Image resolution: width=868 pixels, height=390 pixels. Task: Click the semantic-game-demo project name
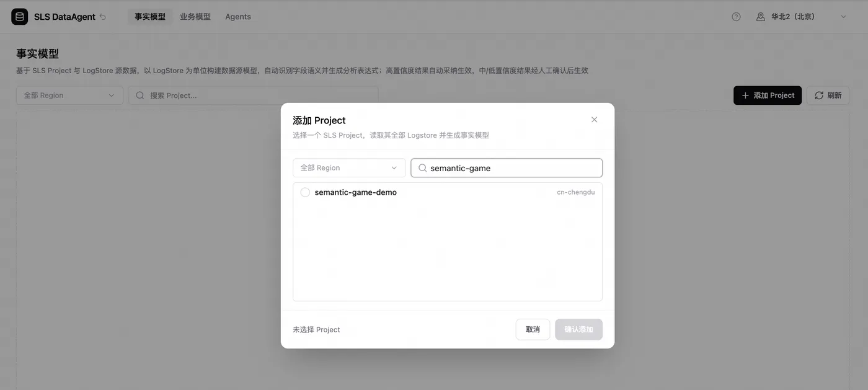coord(356,192)
